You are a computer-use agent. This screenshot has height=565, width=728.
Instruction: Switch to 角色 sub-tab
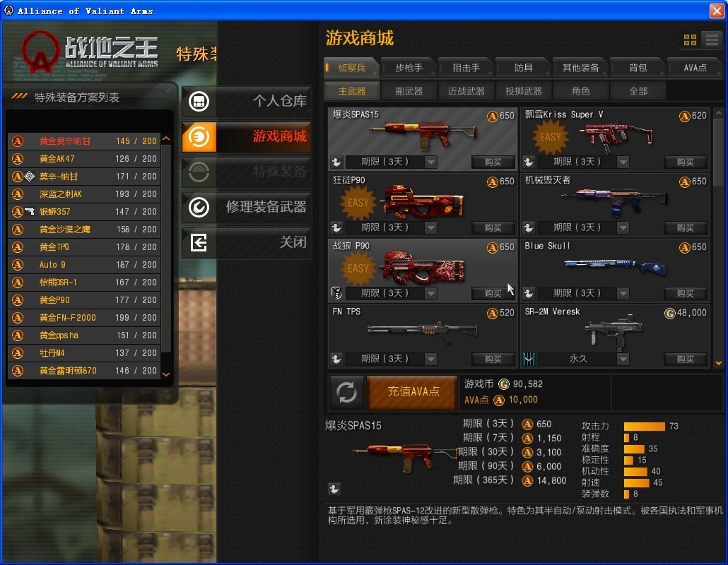[580, 91]
